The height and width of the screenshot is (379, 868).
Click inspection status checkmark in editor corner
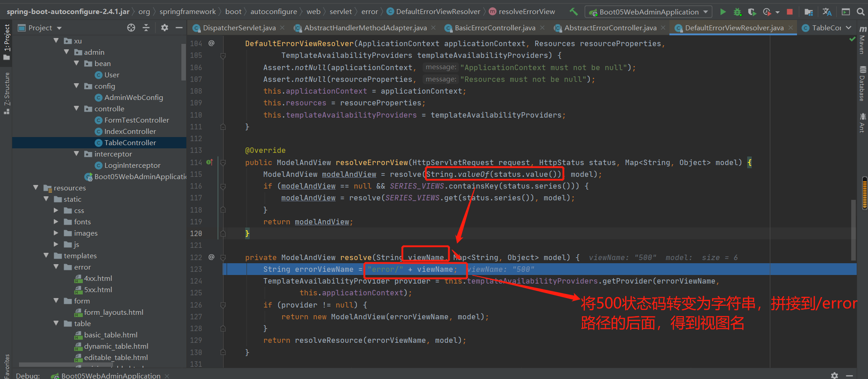click(x=852, y=39)
